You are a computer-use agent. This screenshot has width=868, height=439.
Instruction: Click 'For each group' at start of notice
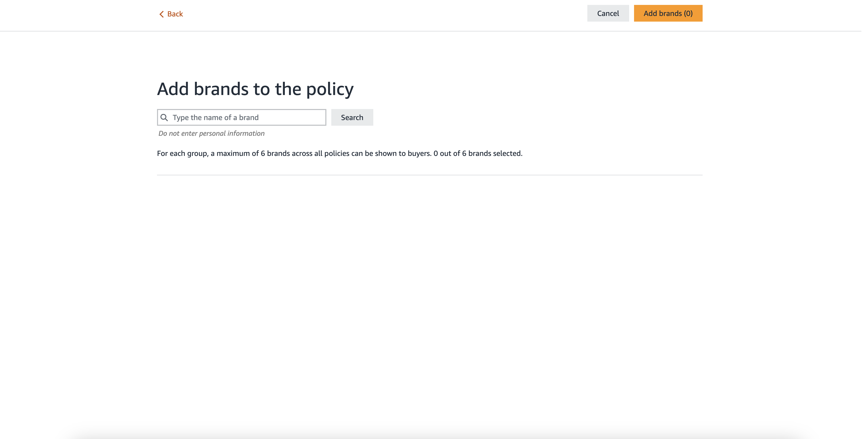click(x=182, y=153)
